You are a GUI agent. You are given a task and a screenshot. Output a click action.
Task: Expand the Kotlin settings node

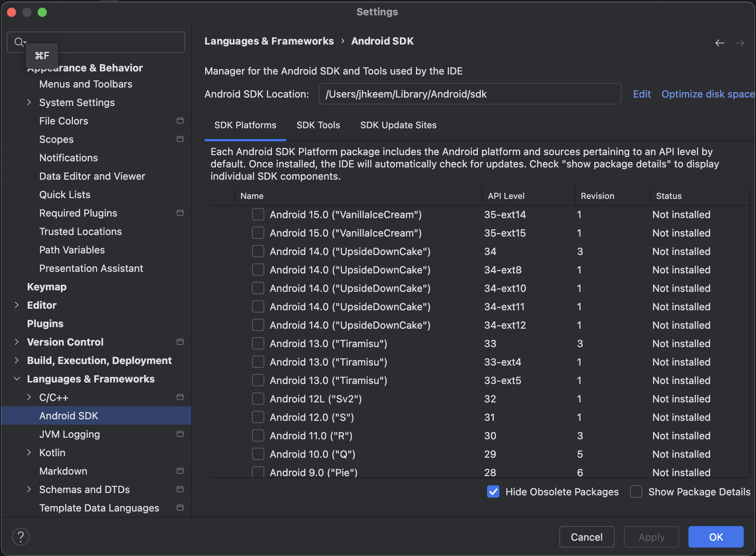[x=29, y=453]
